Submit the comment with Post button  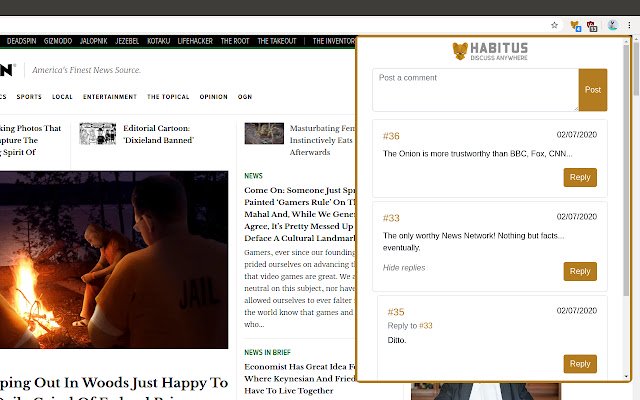coord(593,90)
